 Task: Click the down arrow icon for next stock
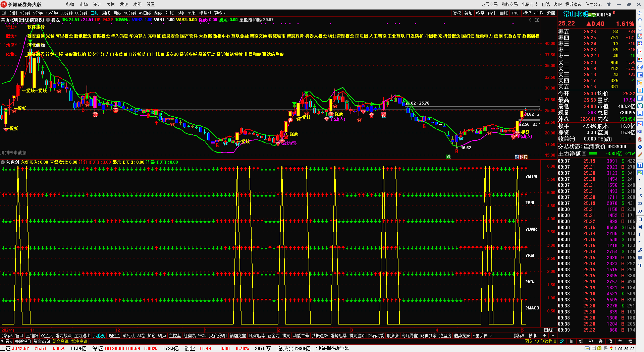coord(640,28)
